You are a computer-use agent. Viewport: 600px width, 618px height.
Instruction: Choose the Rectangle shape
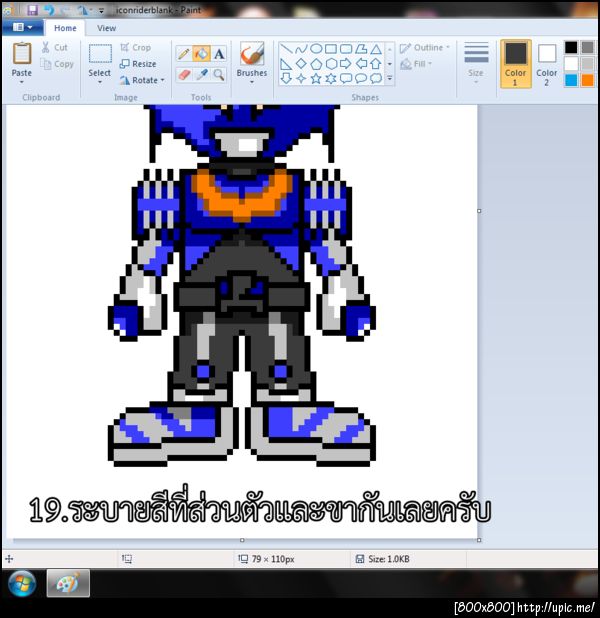331,49
